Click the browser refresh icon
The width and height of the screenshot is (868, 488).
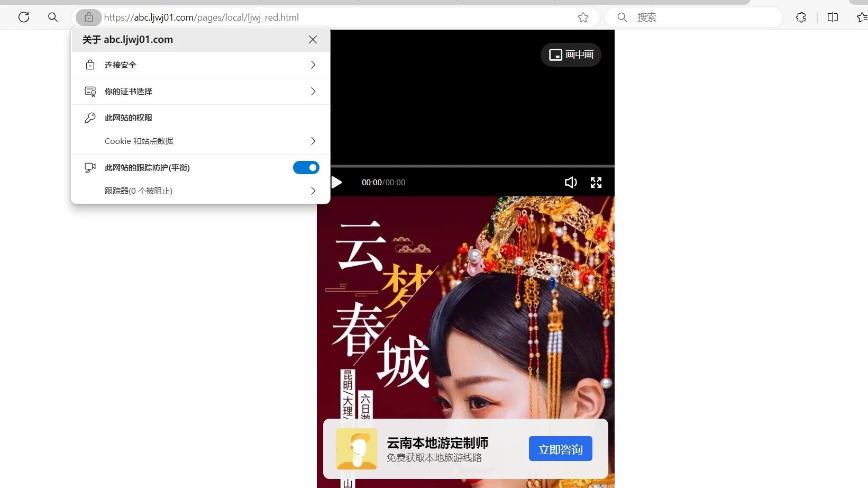tap(24, 17)
